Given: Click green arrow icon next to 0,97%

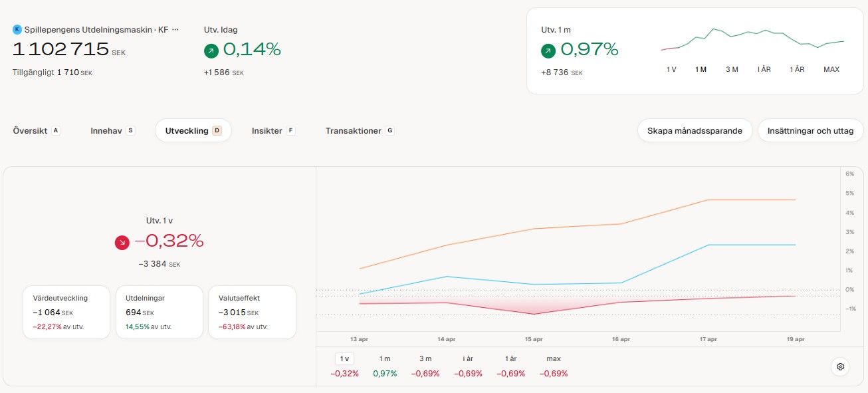Looking at the screenshot, I should click(x=548, y=50).
